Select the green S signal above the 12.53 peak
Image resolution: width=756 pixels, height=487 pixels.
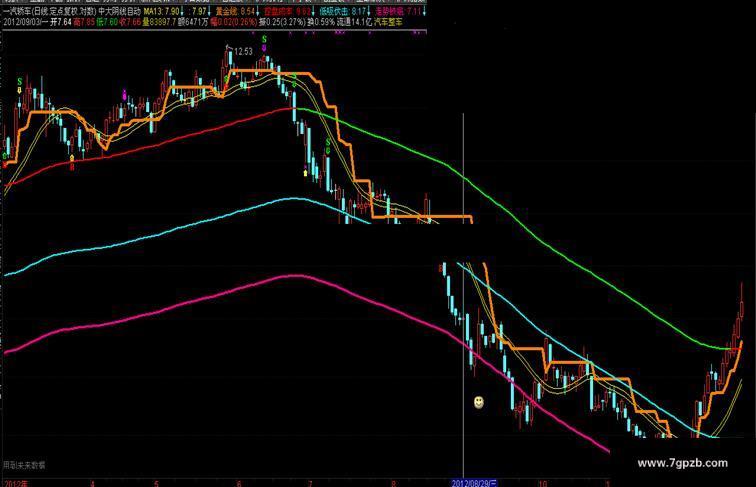(x=264, y=39)
